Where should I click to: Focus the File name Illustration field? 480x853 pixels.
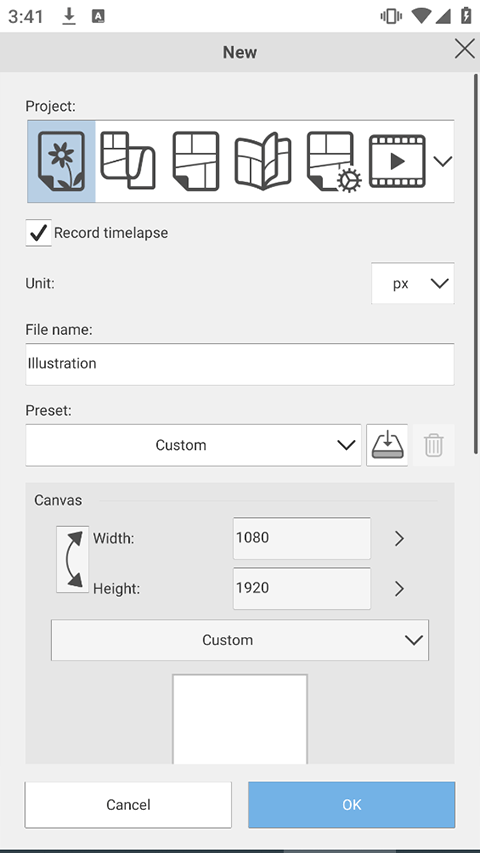click(x=240, y=364)
